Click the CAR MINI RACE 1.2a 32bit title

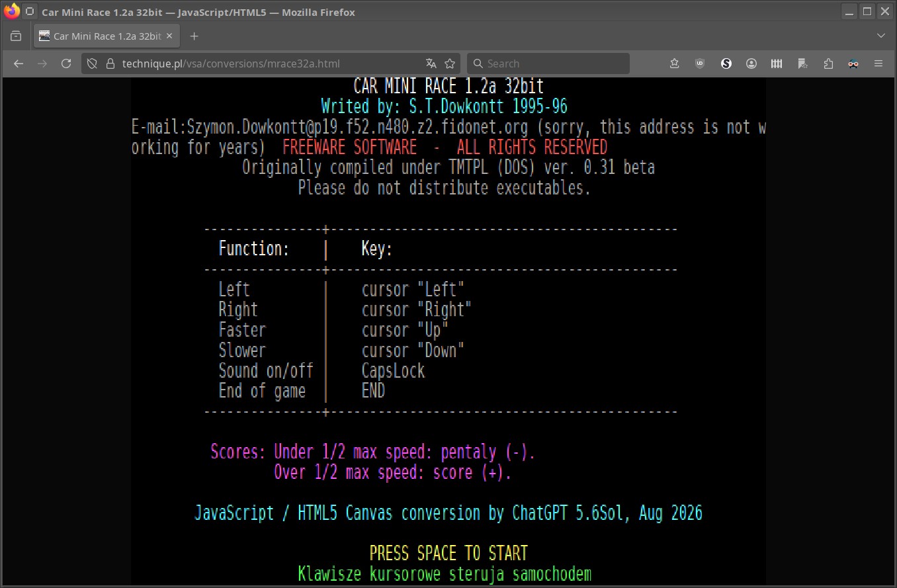click(x=448, y=86)
